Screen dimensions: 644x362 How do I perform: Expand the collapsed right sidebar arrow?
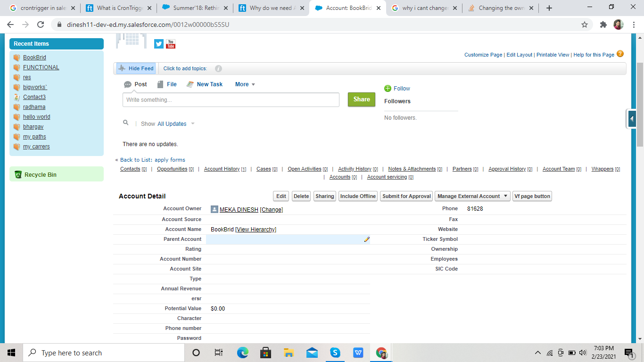[632, 119]
